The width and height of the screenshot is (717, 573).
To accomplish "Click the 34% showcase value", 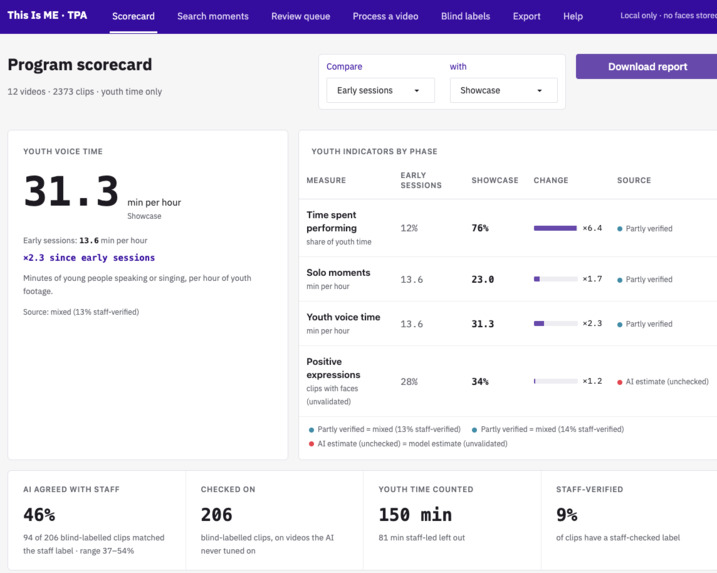I will pyautogui.click(x=480, y=382).
